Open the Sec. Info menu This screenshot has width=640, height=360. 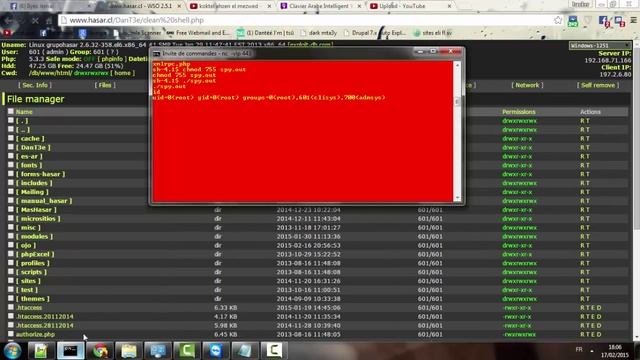click(35, 85)
